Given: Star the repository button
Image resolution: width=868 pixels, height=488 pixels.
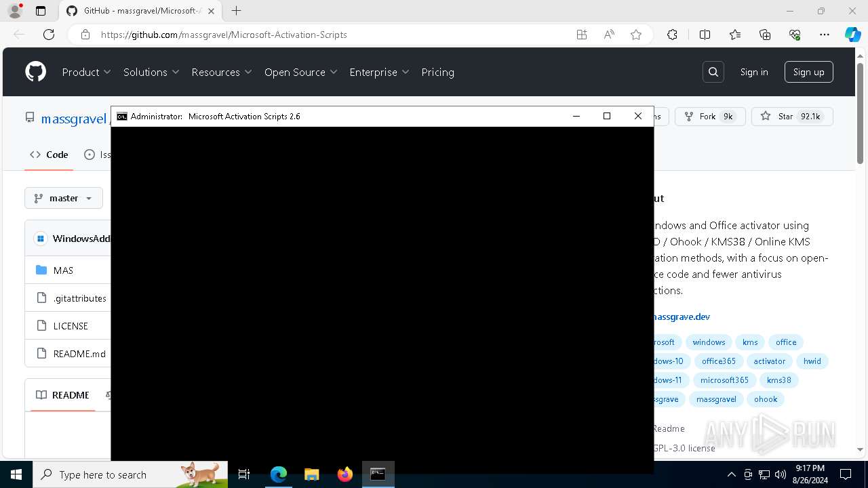Looking at the screenshot, I should coord(791,117).
